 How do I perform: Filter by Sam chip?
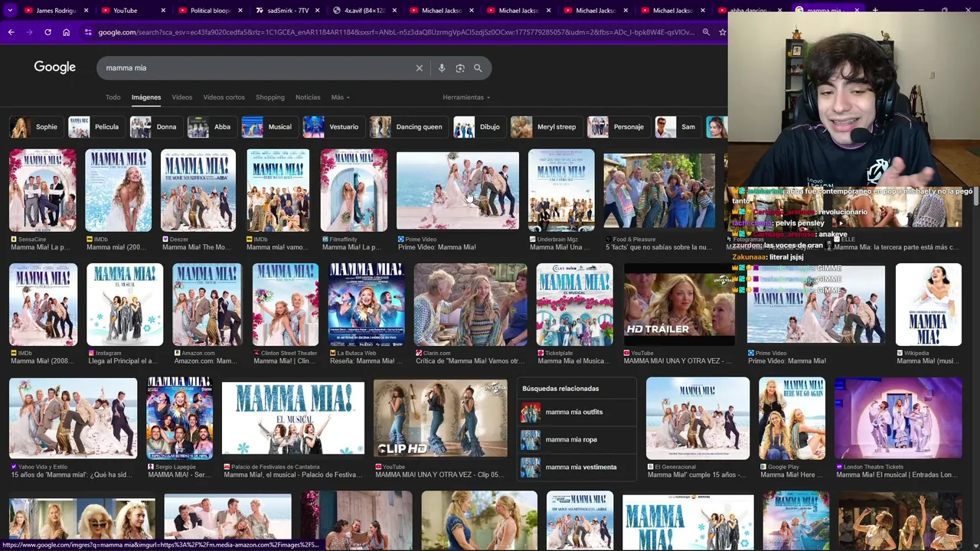click(677, 127)
